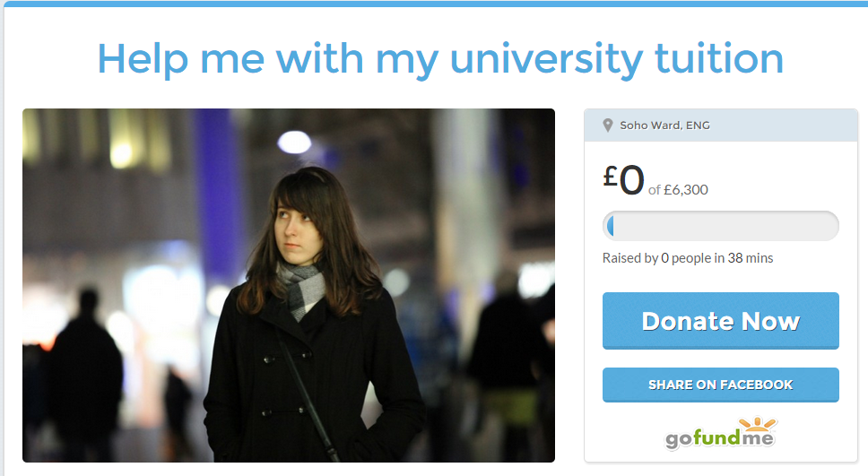Click the pound sign before the amount
The width and height of the screenshot is (868, 476).
(610, 177)
